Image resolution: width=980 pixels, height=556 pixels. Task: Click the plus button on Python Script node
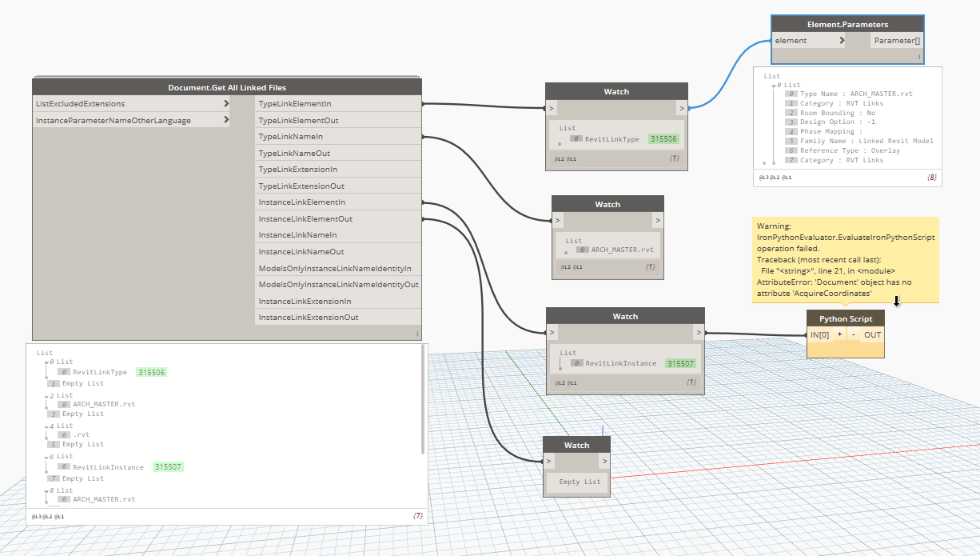coord(839,334)
